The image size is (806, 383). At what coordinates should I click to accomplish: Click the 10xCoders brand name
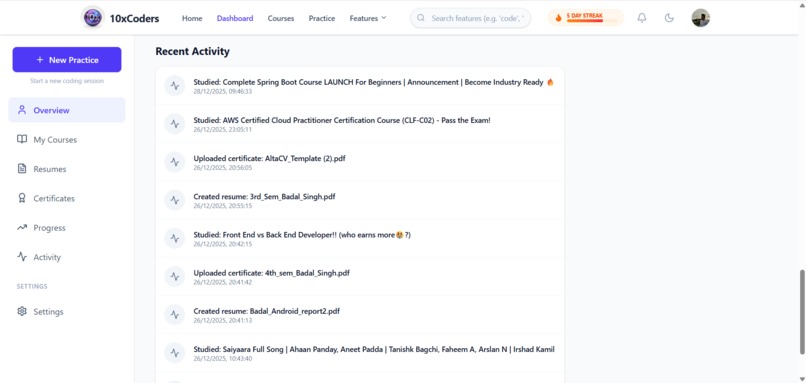click(134, 19)
